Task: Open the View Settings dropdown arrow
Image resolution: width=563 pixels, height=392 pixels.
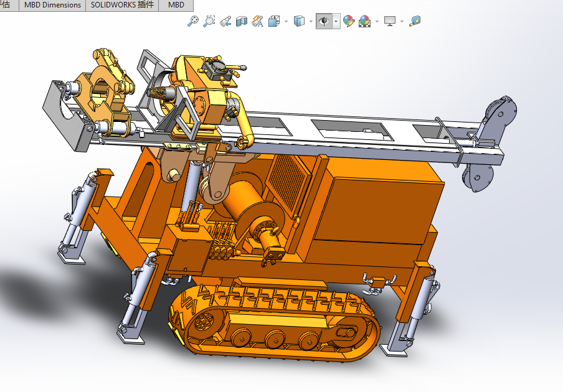Action: tap(402, 21)
